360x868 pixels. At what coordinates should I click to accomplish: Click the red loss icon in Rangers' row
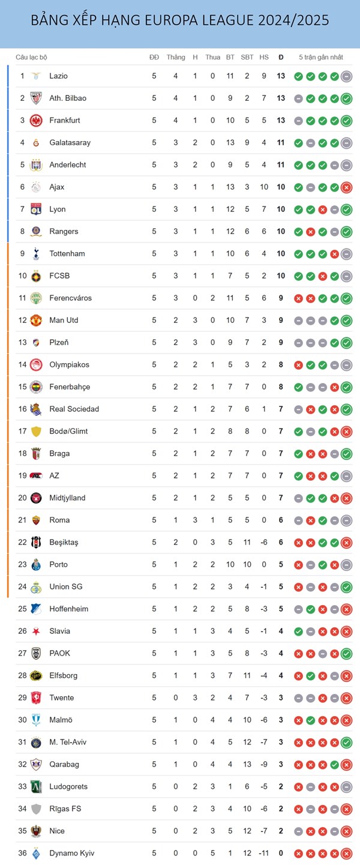310,232
